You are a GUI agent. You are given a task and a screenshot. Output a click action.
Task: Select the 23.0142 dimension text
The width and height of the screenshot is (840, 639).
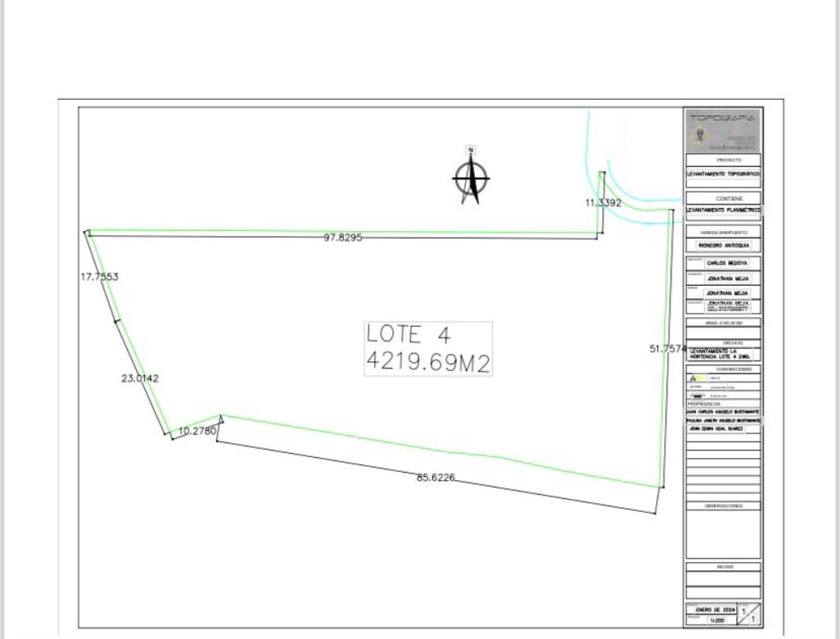coord(140,378)
